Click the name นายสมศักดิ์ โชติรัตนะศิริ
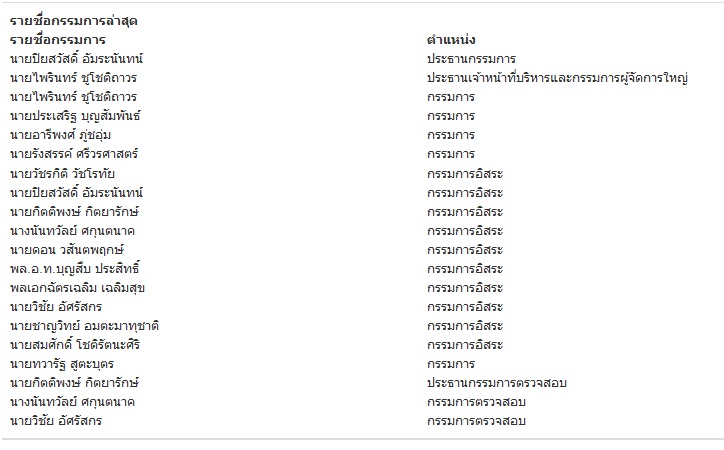Viewport: 724px width, 450px height. (x=75, y=345)
